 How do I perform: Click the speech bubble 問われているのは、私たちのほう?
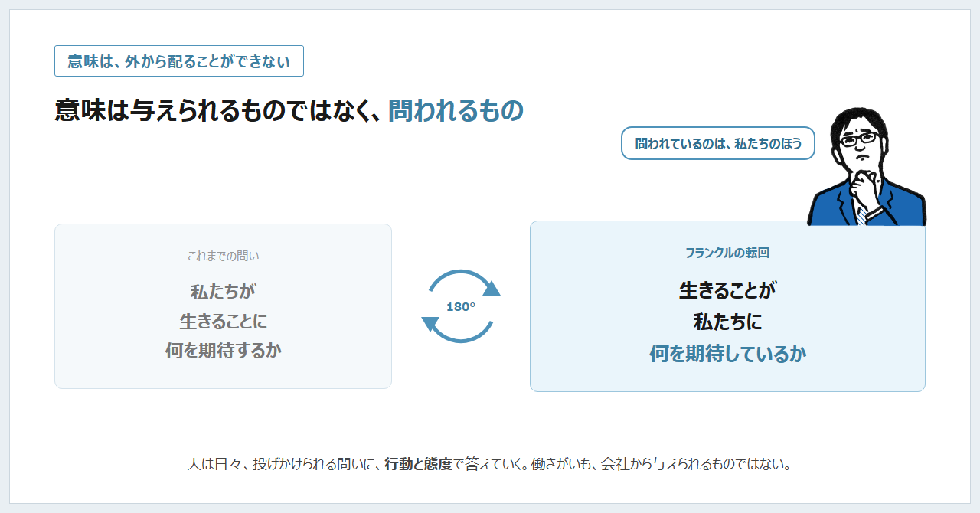click(x=717, y=143)
